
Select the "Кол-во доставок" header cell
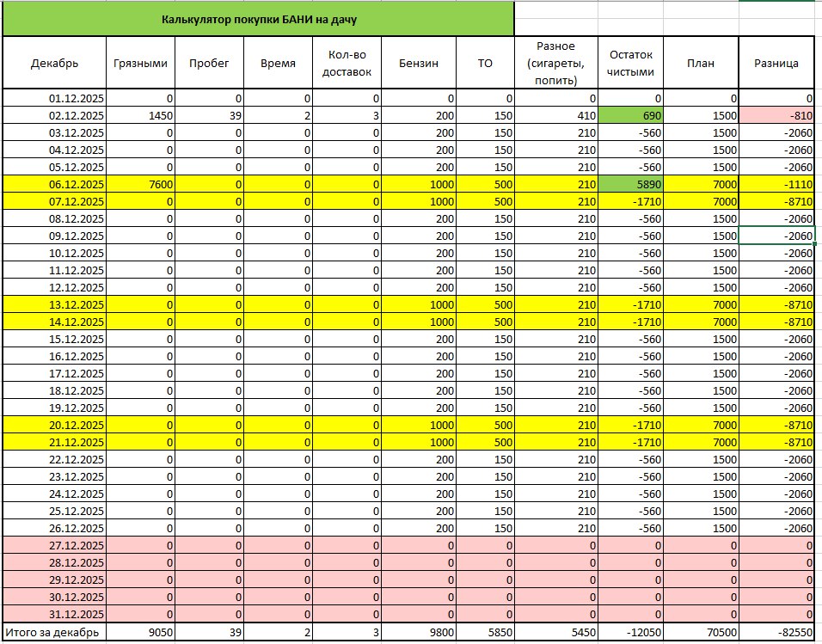click(x=347, y=63)
